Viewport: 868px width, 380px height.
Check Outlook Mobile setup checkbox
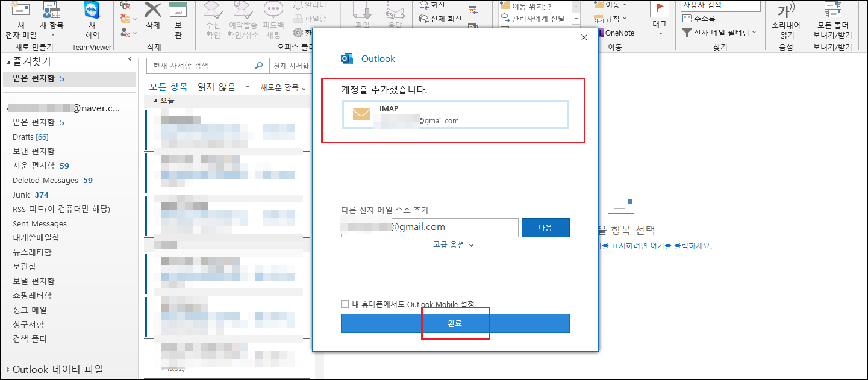345,304
